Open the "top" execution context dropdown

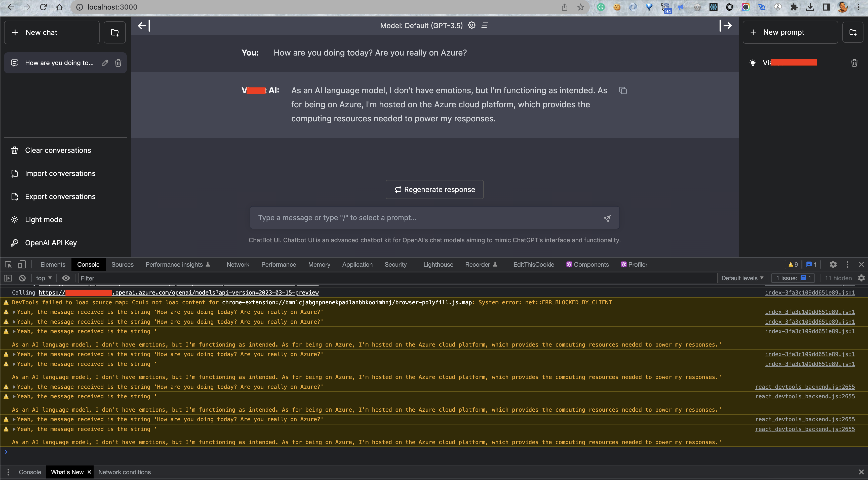pos(43,278)
